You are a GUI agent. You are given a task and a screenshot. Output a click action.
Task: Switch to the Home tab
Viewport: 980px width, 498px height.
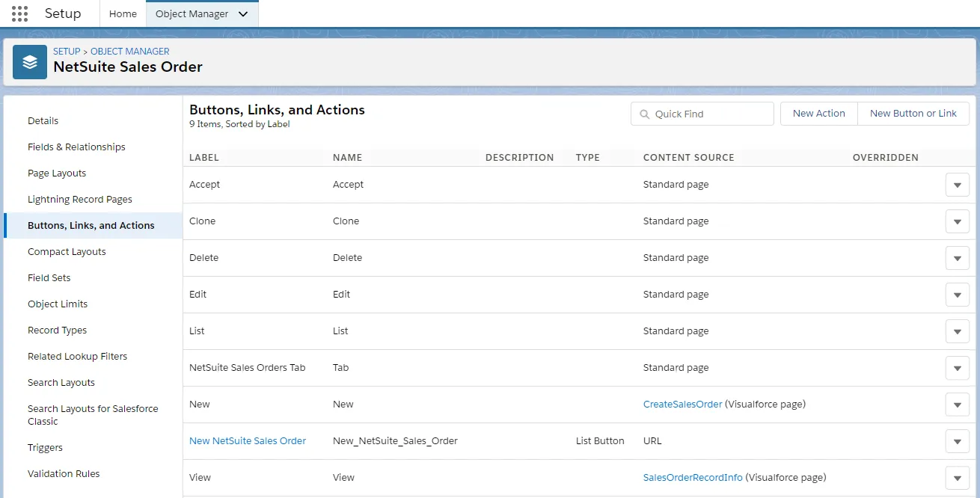point(123,13)
